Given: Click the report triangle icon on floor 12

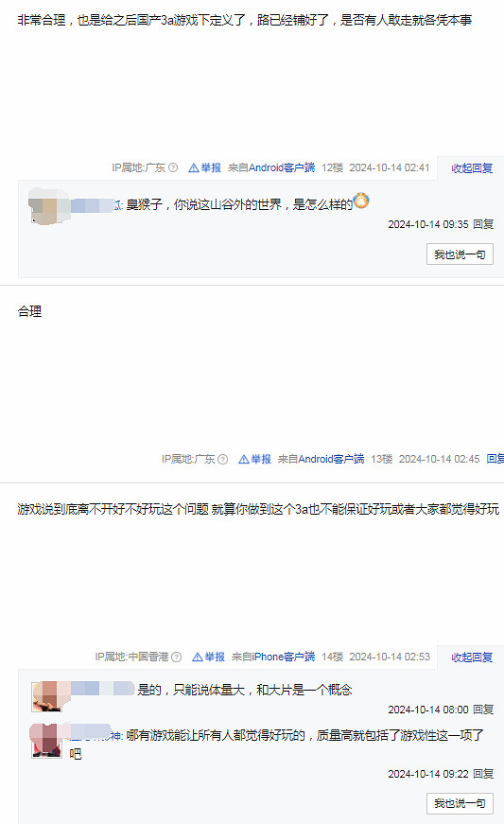Looking at the screenshot, I should 193,167.
